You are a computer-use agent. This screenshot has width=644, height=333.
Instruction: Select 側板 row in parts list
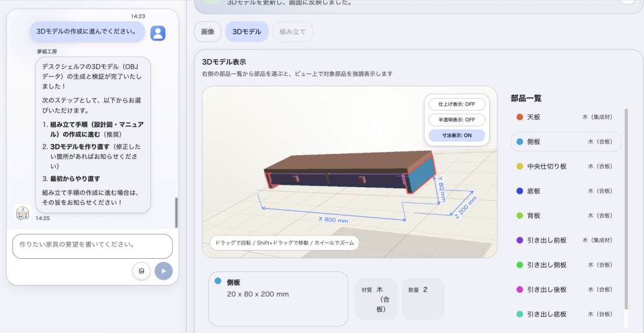pyautogui.click(x=565, y=142)
